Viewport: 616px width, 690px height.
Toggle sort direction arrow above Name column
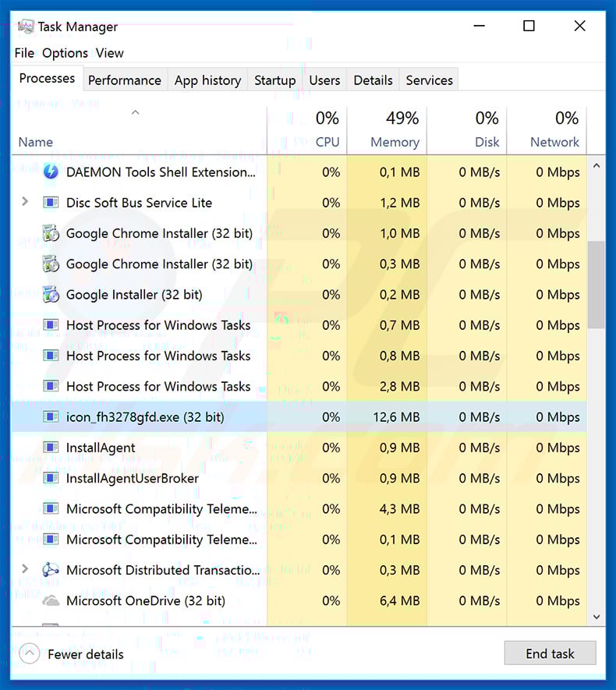pos(136,112)
